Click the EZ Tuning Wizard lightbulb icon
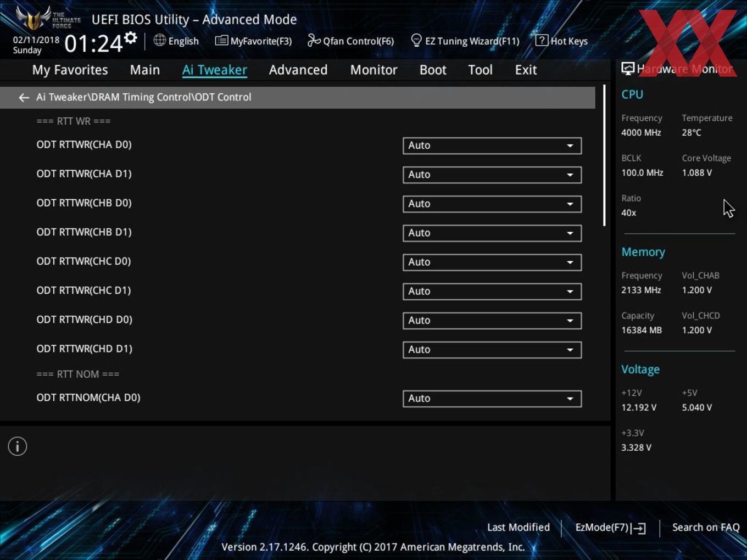This screenshot has height=560, width=747. (416, 40)
